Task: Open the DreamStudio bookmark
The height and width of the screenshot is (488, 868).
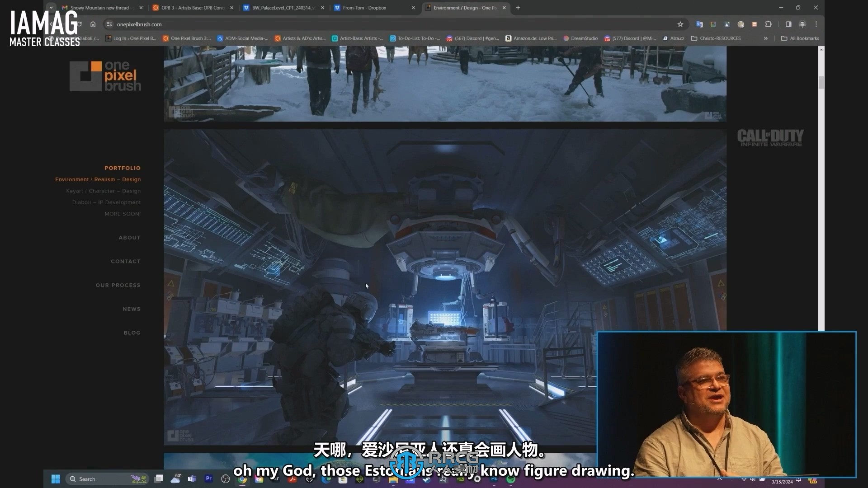Action: click(580, 38)
